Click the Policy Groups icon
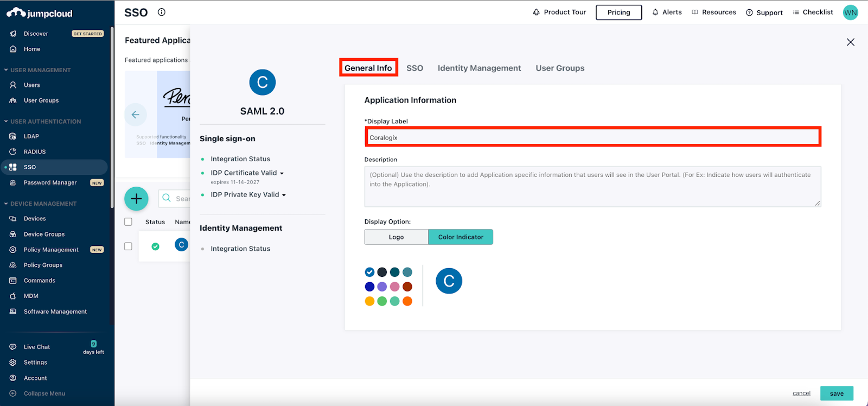The width and height of the screenshot is (868, 406). click(x=13, y=265)
